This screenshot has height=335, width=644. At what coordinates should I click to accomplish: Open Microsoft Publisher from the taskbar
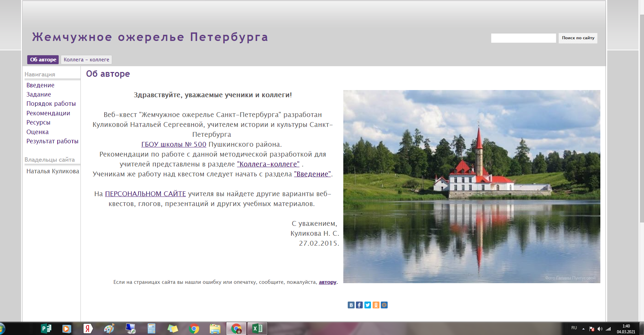[x=46, y=329]
